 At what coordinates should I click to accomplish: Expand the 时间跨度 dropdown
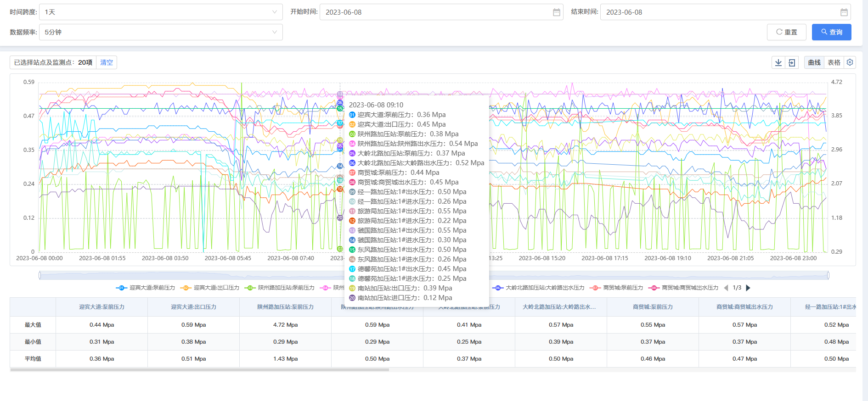pos(161,12)
